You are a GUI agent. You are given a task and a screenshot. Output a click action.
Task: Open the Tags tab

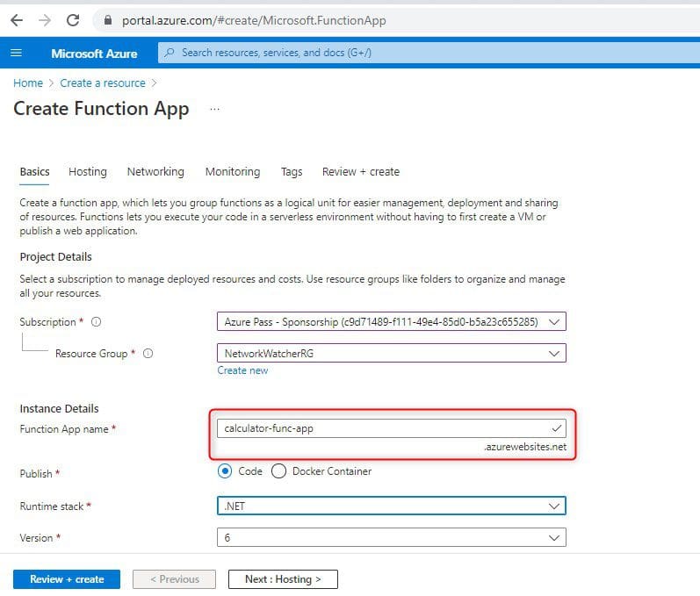click(292, 172)
